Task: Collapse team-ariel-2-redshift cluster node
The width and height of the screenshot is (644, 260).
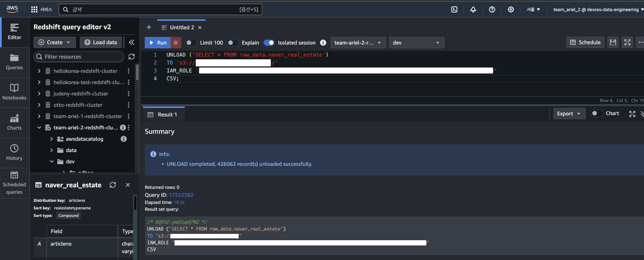Action: point(39,128)
